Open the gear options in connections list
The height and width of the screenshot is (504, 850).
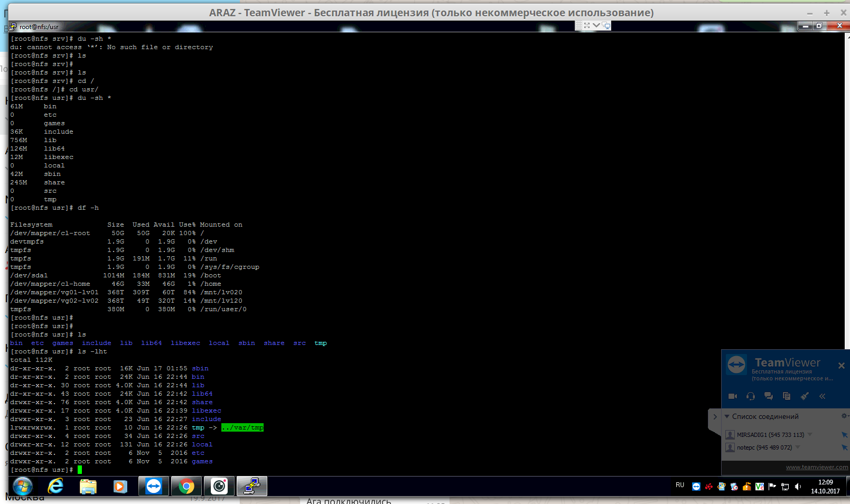tap(844, 416)
